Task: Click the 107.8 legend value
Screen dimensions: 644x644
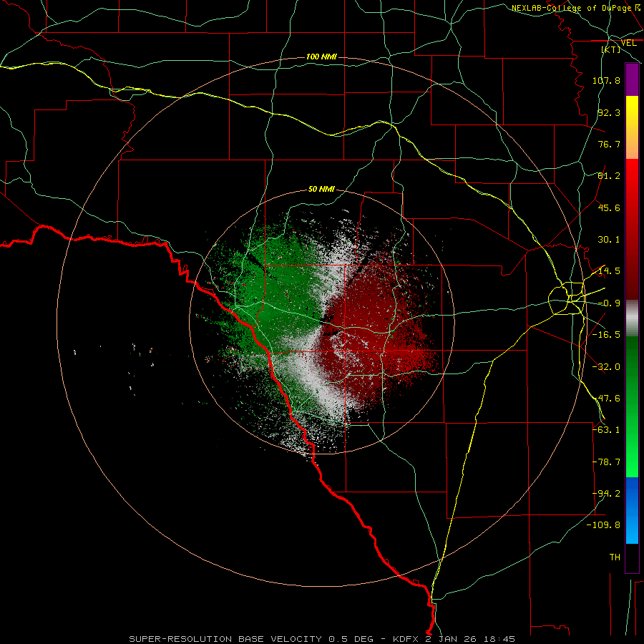Action: point(606,80)
